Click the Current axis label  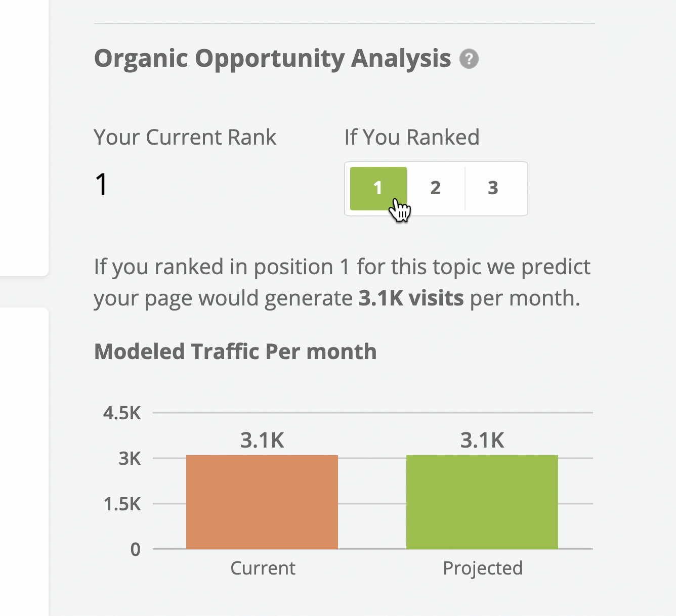pos(263,568)
